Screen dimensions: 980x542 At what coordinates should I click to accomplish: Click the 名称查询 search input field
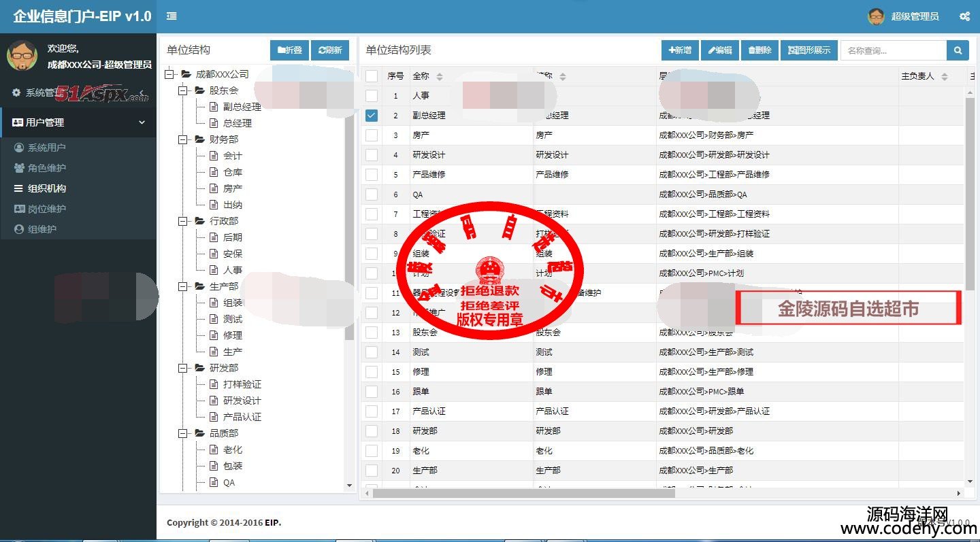coord(893,50)
